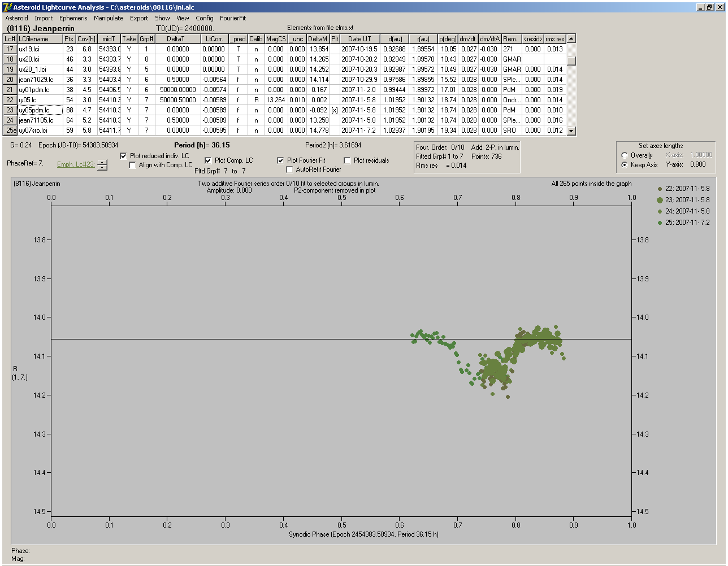The width and height of the screenshot is (728, 566).
Task: Toggle Plot Comp. LC checkbox
Action: pyautogui.click(x=208, y=160)
